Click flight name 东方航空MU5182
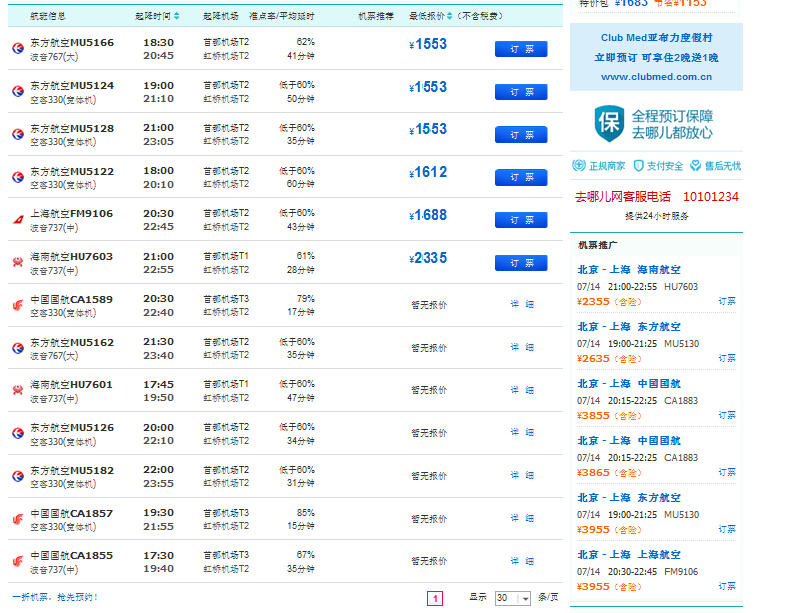The height and width of the screenshot is (613, 788). 72,471
